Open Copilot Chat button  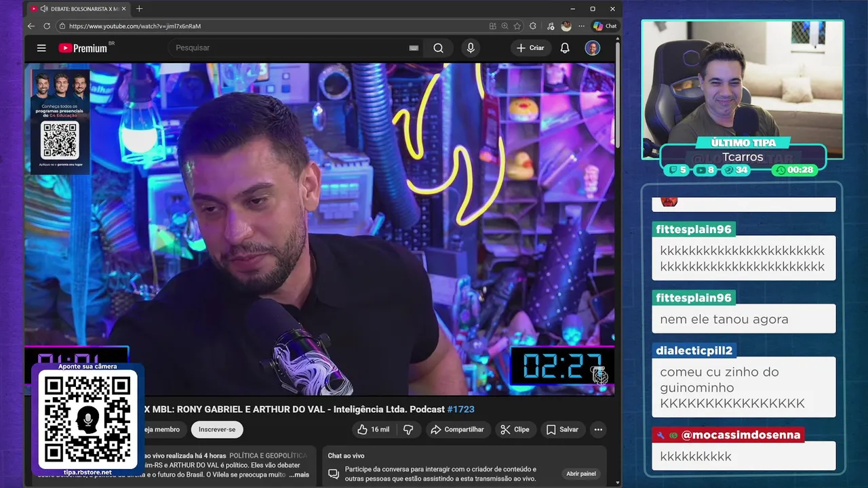[x=605, y=26]
